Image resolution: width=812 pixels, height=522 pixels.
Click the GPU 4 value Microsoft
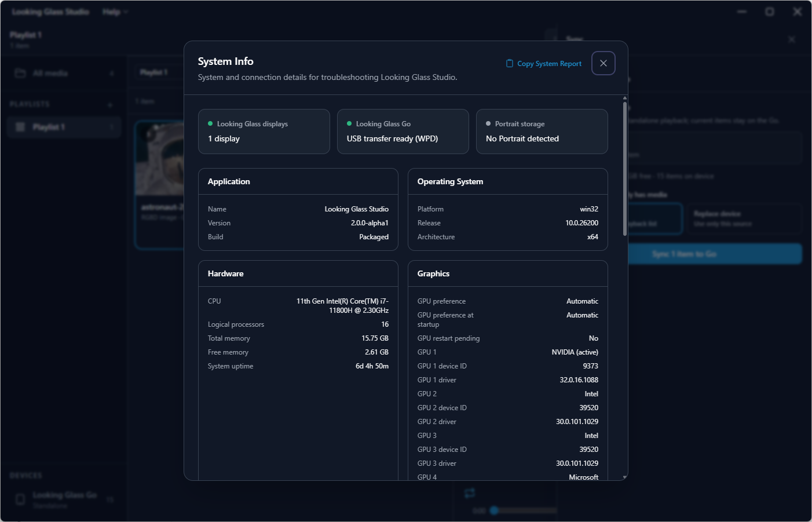tap(583, 477)
